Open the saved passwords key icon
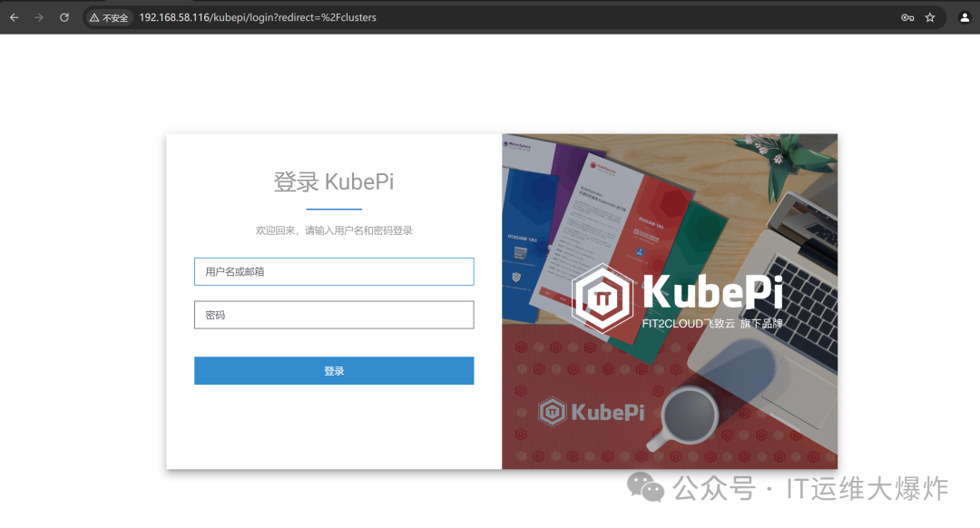 (907, 17)
